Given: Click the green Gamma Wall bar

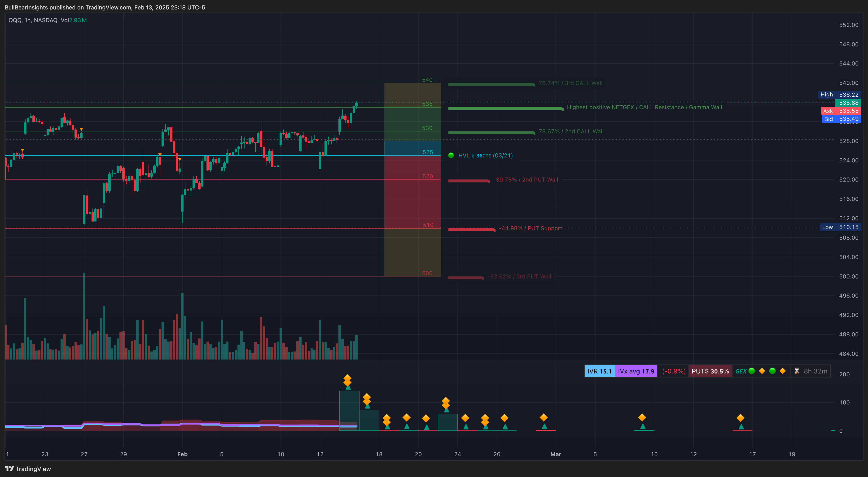Looking at the screenshot, I should tap(506, 108).
